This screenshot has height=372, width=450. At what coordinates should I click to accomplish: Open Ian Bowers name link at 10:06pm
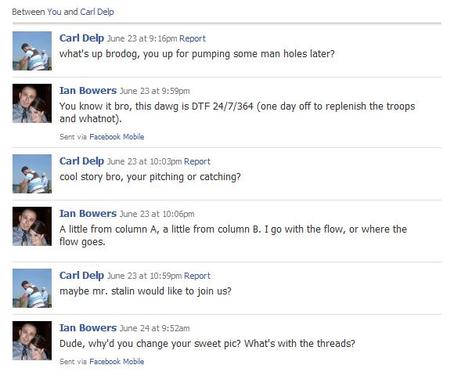88,214
